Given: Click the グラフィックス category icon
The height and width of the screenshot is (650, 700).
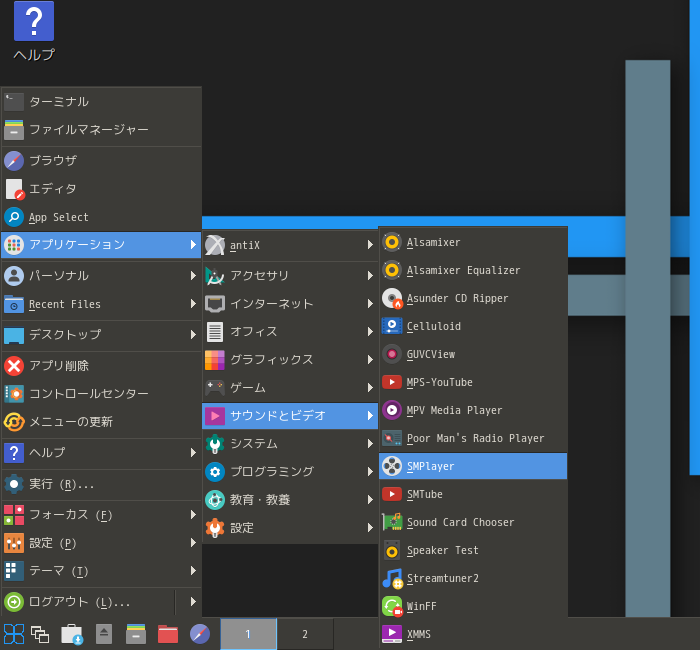Looking at the screenshot, I should (x=215, y=360).
